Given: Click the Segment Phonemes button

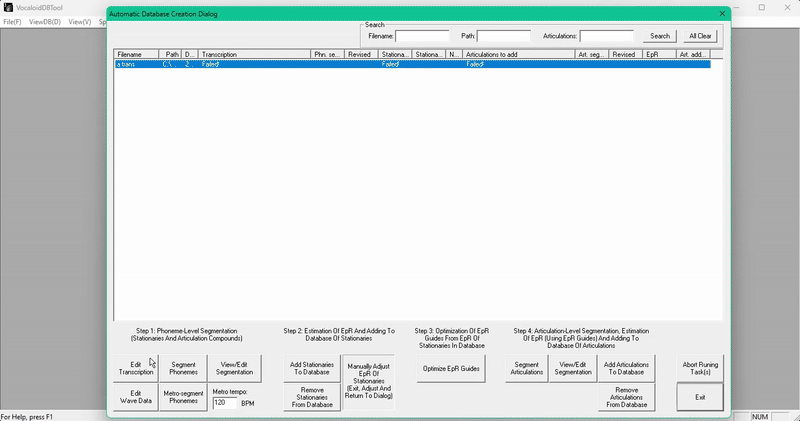Looking at the screenshot, I should [x=183, y=368].
